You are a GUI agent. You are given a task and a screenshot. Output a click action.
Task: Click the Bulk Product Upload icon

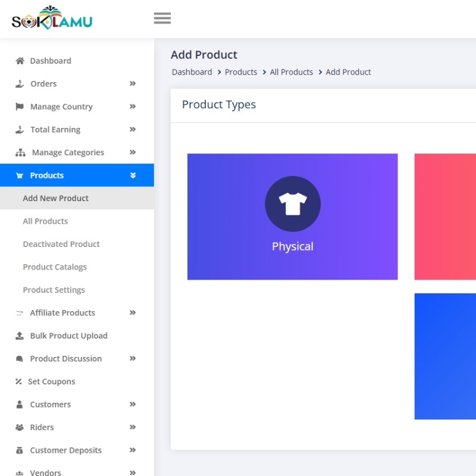(20, 336)
